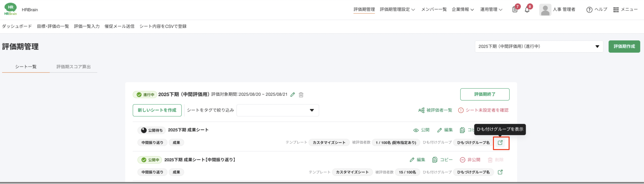Expand the 評価期管理設定 dropdown menu

pos(397,9)
